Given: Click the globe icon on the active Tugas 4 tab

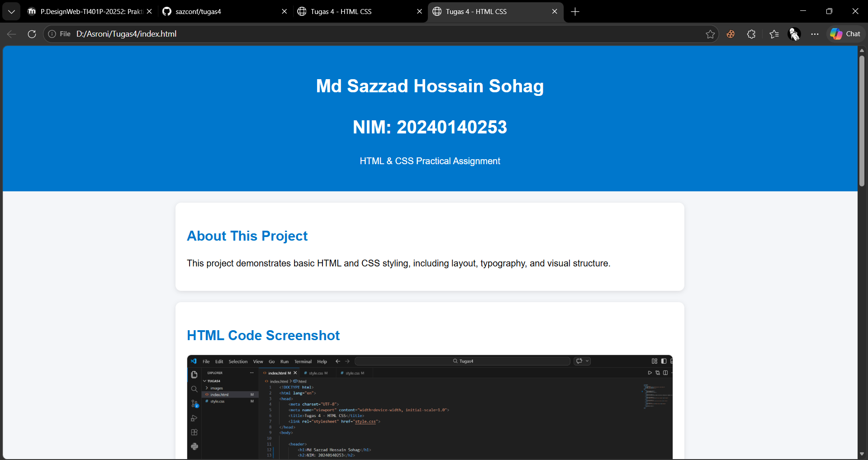Looking at the screenshot, I should 436,11.
